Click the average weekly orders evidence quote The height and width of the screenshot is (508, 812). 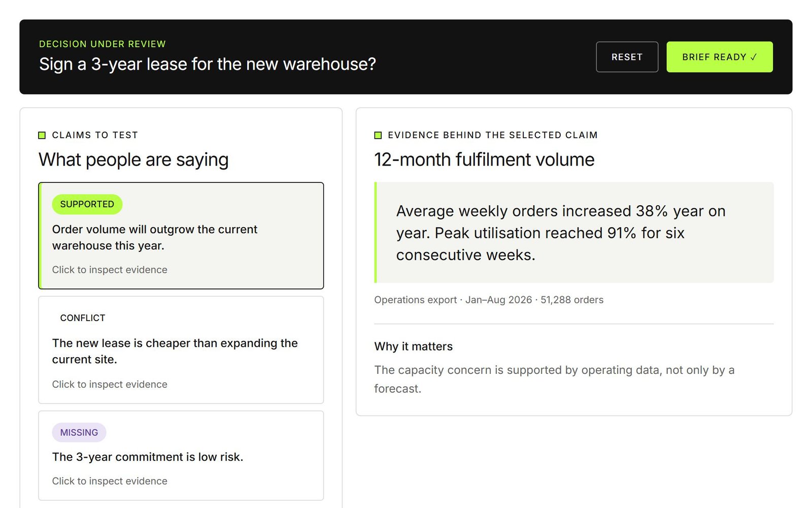(574, 233)
